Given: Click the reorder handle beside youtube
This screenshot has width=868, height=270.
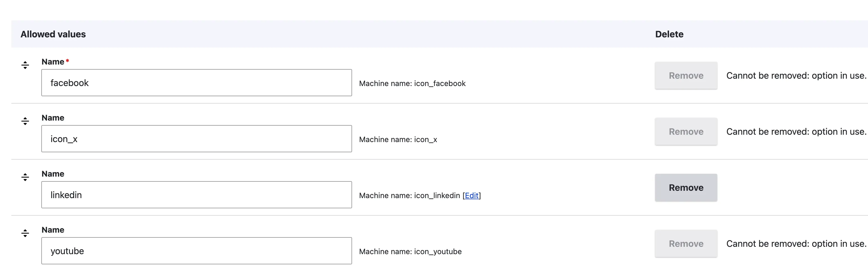Looking at the screenshot, I should [x=25, y=233].
